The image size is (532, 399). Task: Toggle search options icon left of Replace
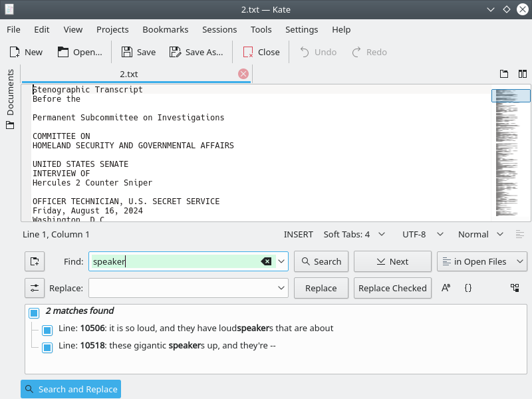click(35, 288)
